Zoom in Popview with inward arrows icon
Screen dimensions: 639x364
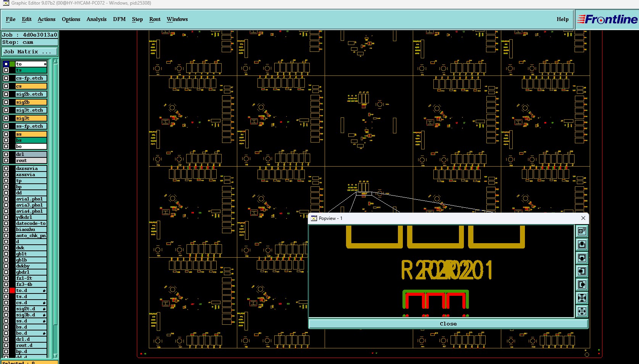[582, 298]
